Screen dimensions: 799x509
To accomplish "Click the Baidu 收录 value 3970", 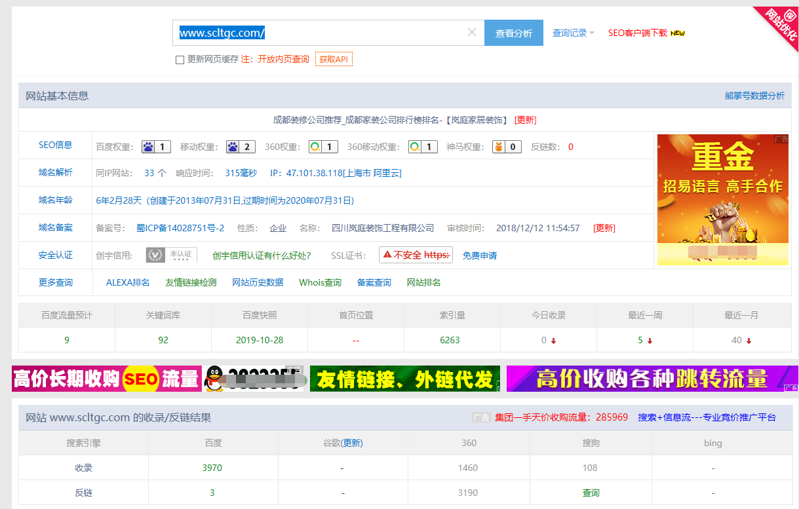I will (x=212, y=468).
